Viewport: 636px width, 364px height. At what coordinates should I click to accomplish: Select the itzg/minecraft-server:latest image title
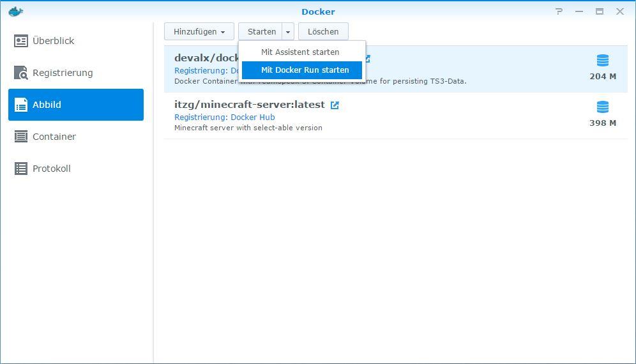click(250, 105)
